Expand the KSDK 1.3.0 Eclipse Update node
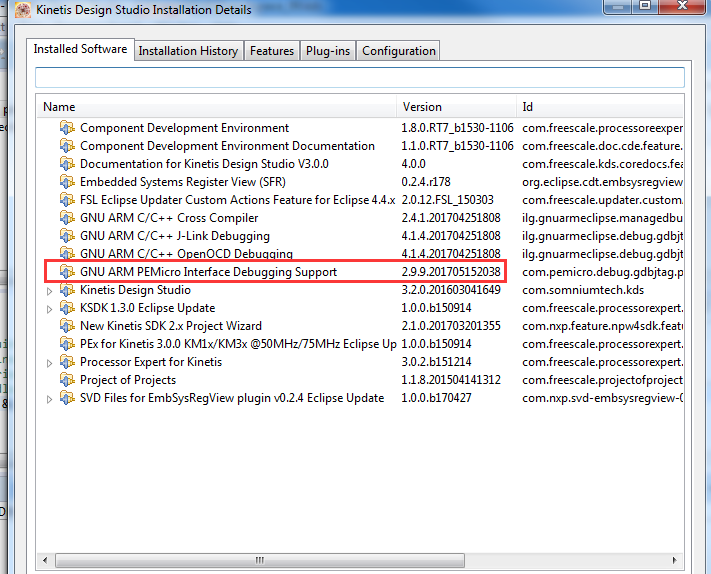This screenshot has width=711, height=574. coord(49,309)
